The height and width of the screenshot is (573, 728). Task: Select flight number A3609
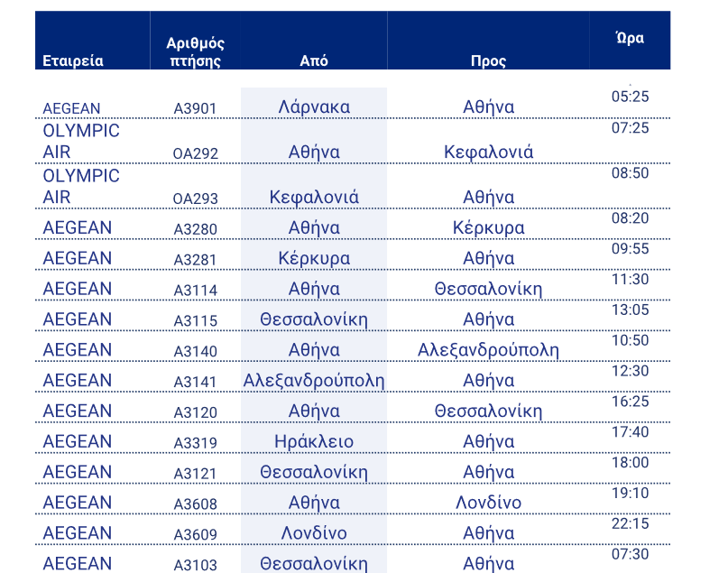(x=196, y=534)
